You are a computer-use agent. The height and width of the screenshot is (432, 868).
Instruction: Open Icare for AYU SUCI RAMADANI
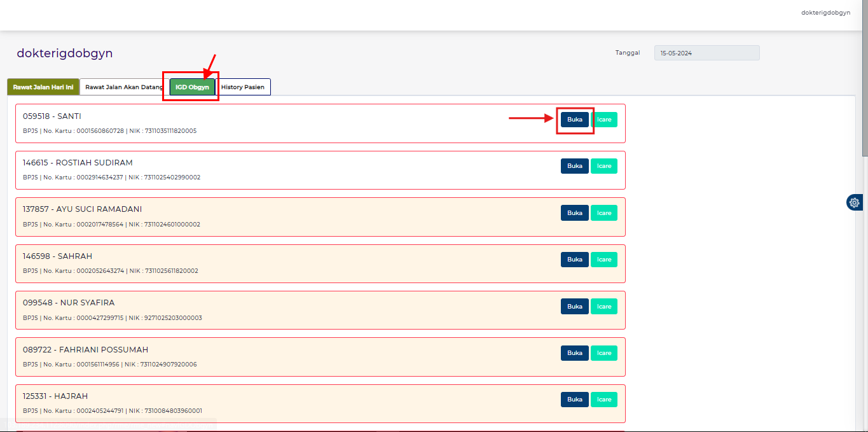(604, 213)
